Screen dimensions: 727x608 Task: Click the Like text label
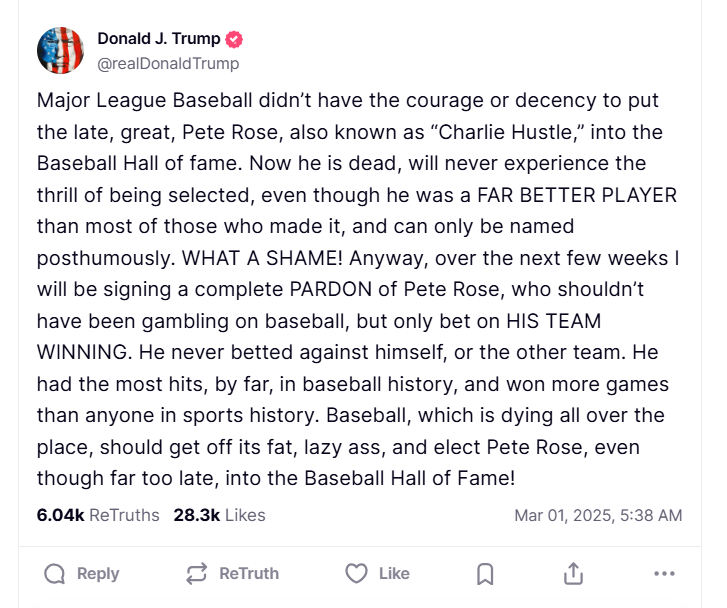[x=394, y=574]
